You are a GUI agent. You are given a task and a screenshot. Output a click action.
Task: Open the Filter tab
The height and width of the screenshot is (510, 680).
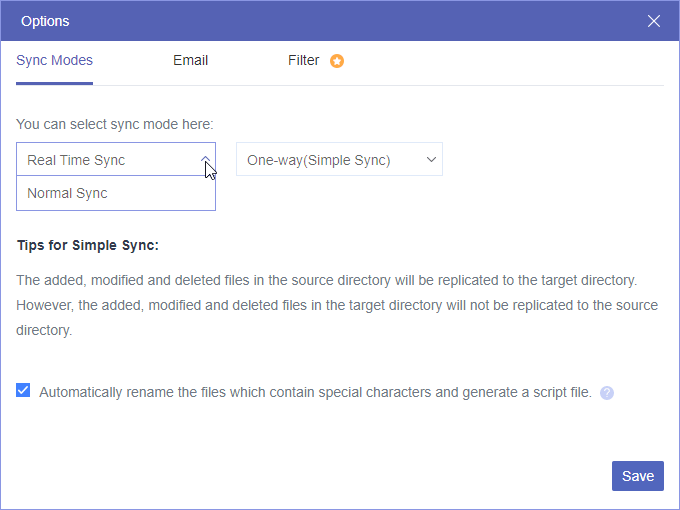click(x=304, y=60)
